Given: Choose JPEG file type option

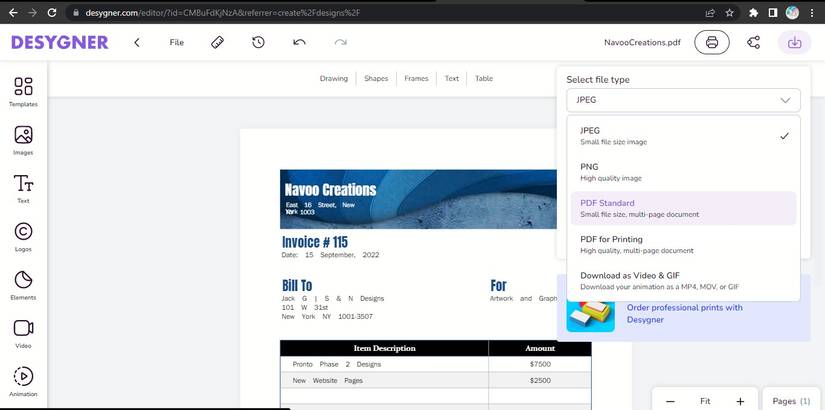Looking at the screenshot, I should click(683, 136).
